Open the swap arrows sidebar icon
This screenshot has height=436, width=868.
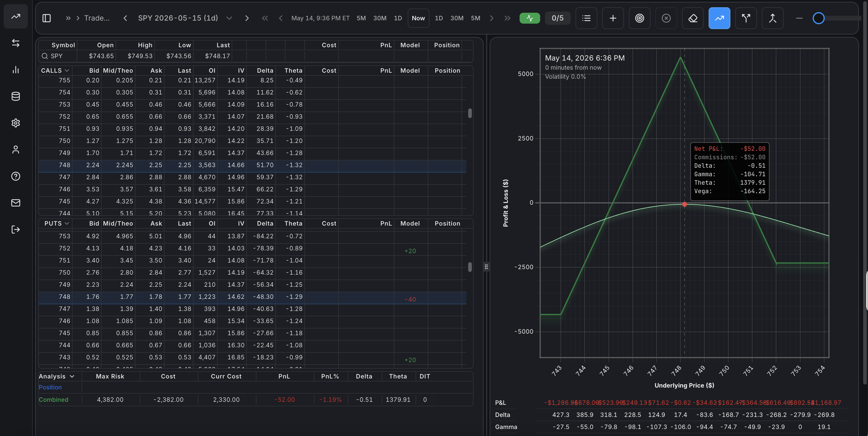pyautogui.click(x=15, y=43)
